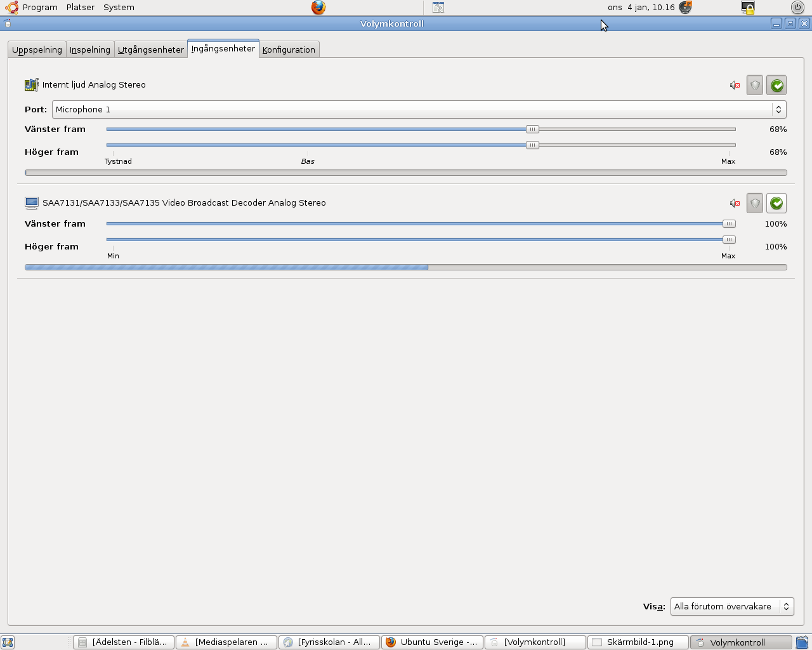
Task: Switch to the Inspelning tab
Action: (90, 50)
